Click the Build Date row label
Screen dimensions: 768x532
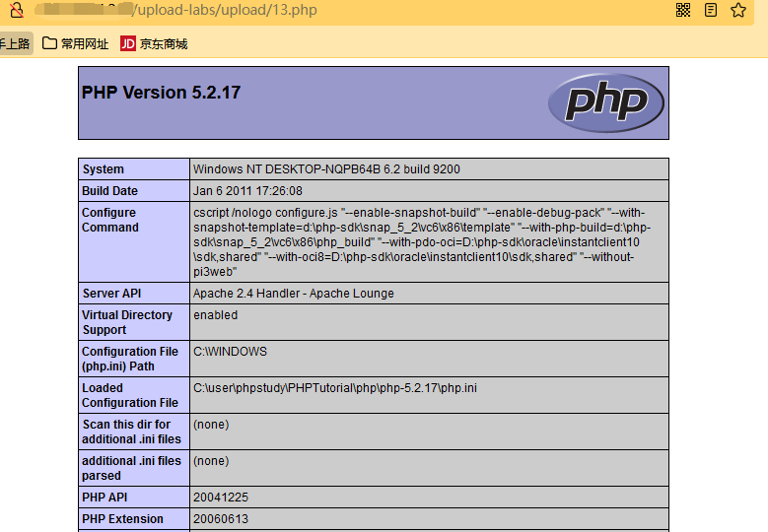[109, 191]
